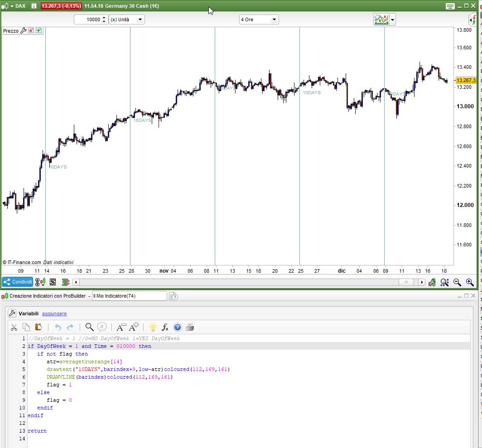The height and width of the screenshot is (448, 482).
Task: Click 10DAYS label near 25 November line
Action: 312,92
